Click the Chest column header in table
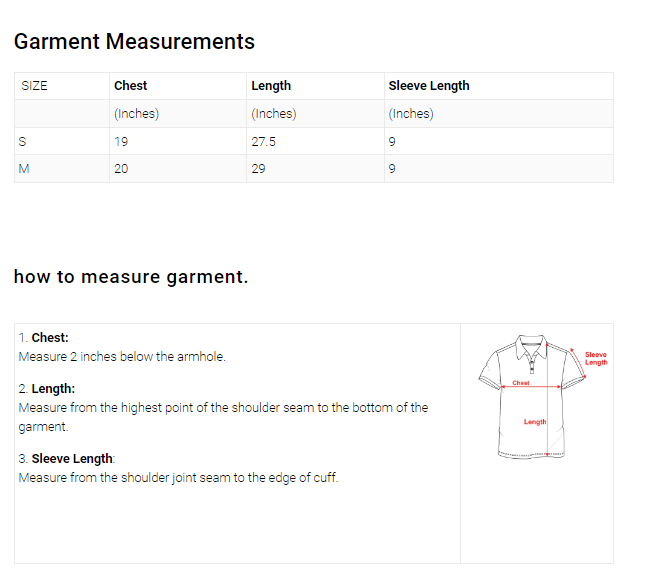This screenshot has width=650, height=583. 130,86
